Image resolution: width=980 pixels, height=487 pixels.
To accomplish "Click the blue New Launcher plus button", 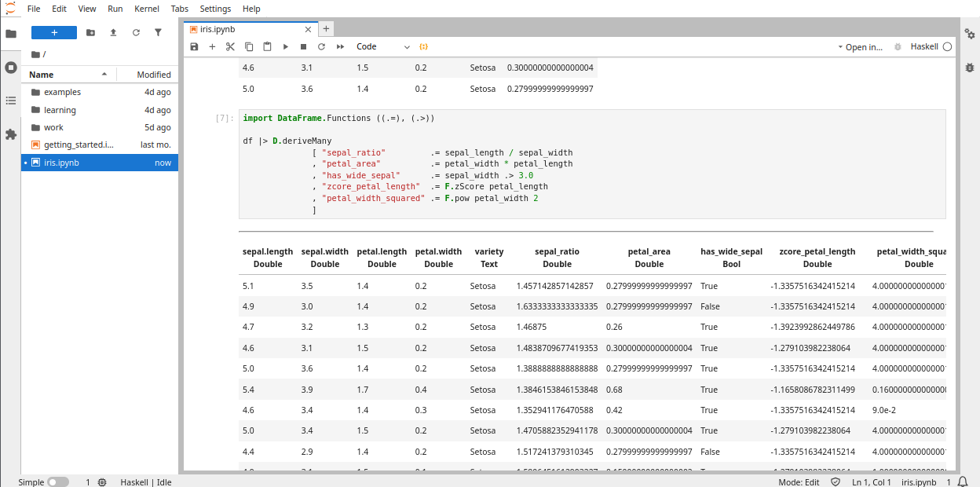I will click(x=54, y=32).
